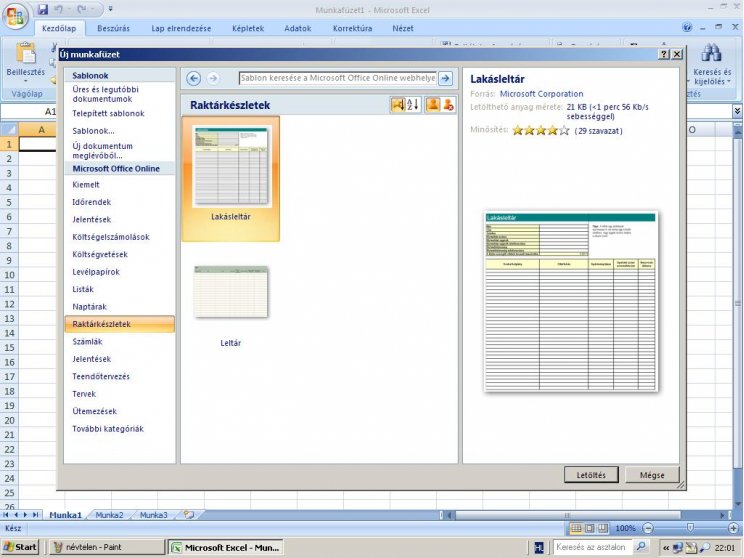Click the desktop search magnifier icon

641,547
